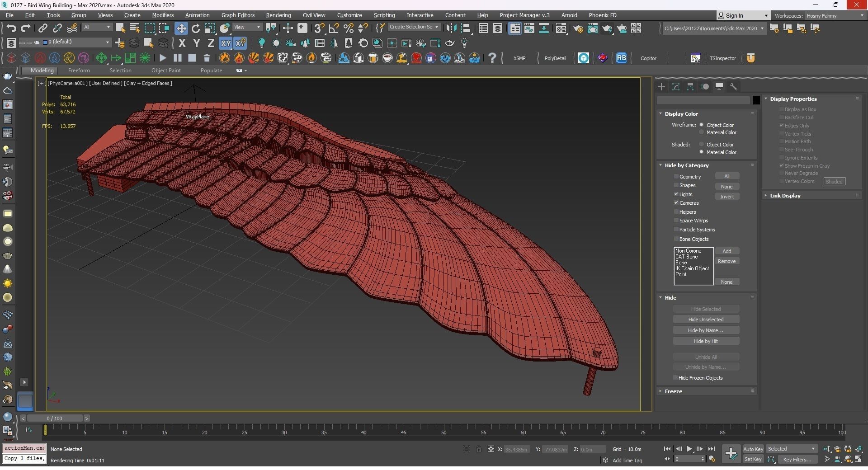Viewport: 868px width, 470px height.
Task: Open the Hierarchy command panel tab
Action: tap(690, 87)
